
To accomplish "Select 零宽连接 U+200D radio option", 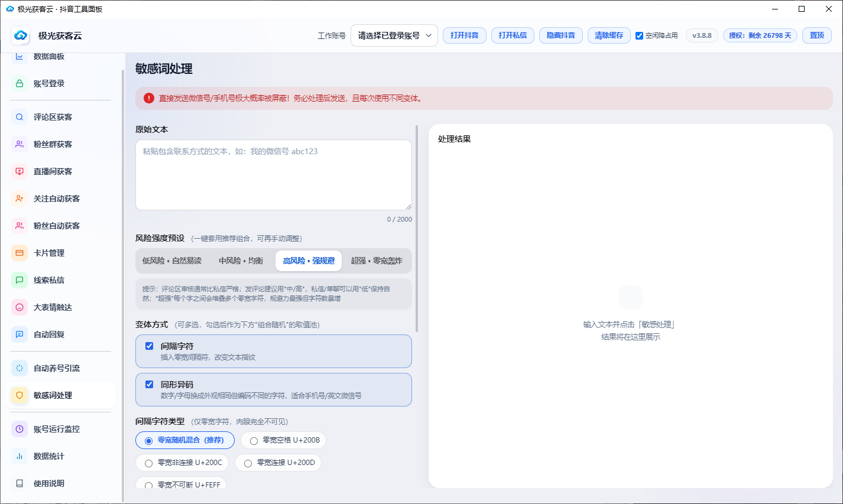I will 278,463.
